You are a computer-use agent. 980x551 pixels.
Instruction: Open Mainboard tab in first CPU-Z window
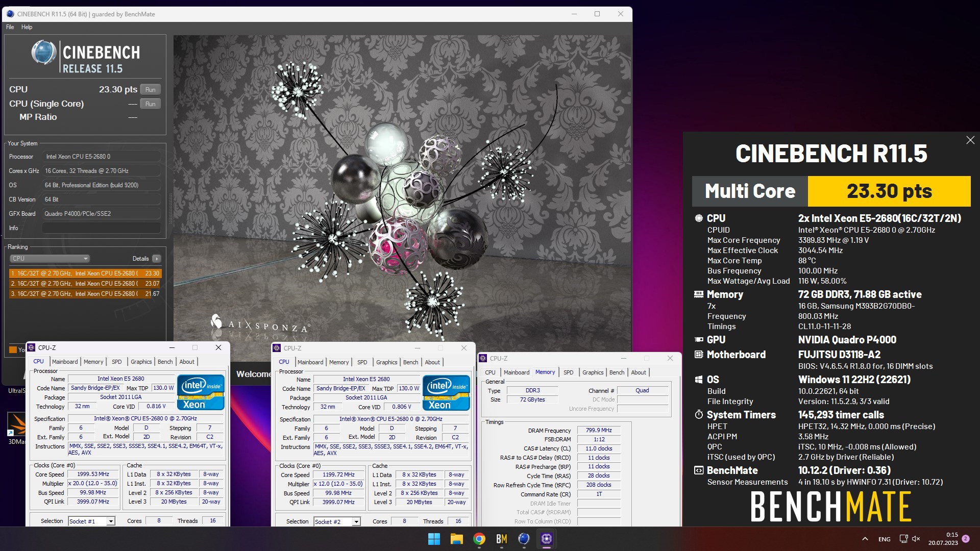click(x=65, y=362)
